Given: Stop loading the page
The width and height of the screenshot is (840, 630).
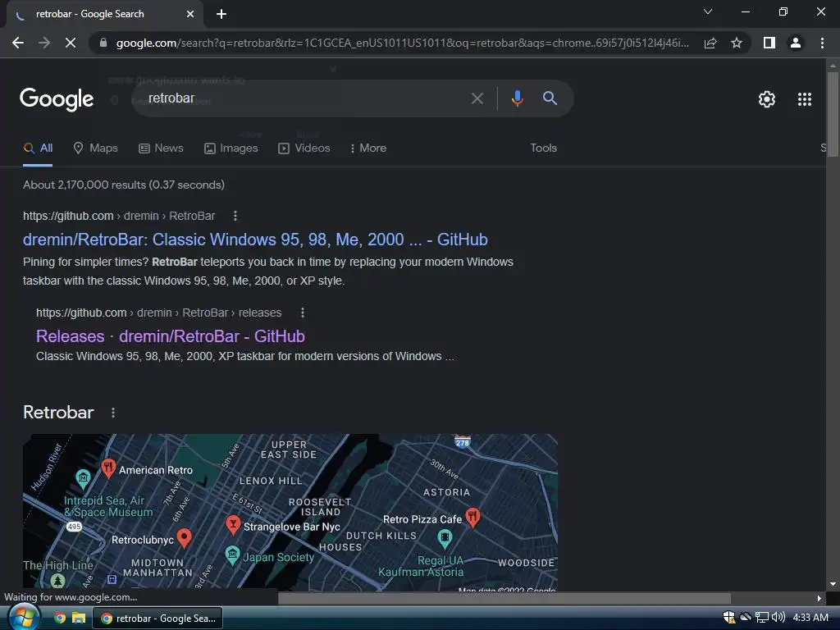Looking at the screenshot, I should click(x=71, y=43).
